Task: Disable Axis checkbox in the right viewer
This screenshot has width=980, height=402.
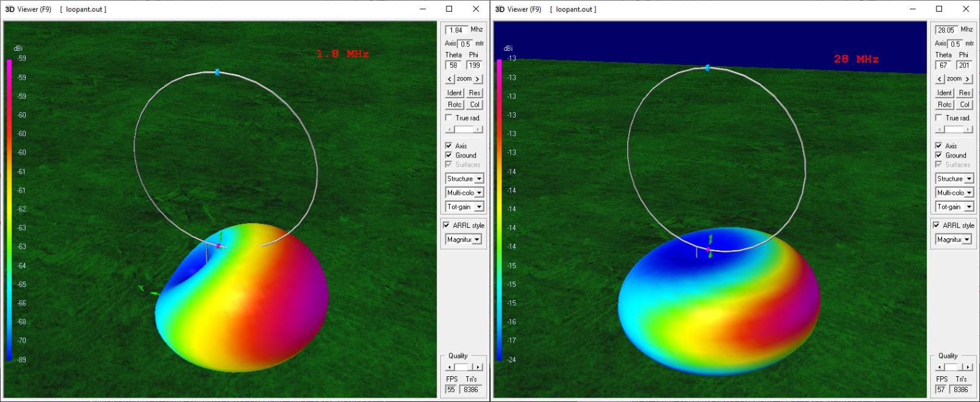Action: coord(939,146)
